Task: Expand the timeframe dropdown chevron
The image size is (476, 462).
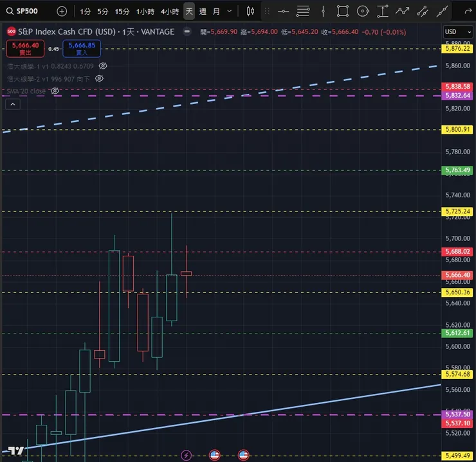Action: tap(230, 11)
